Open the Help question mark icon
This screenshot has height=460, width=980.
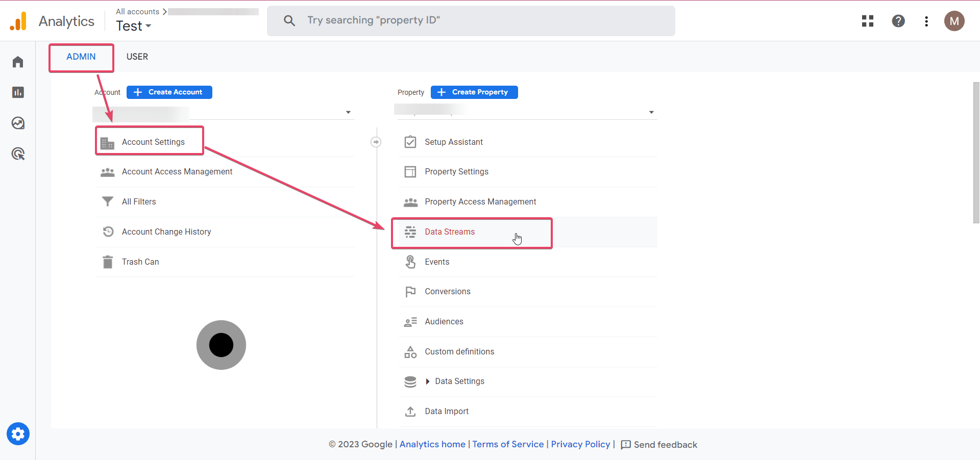coord(898,21)
